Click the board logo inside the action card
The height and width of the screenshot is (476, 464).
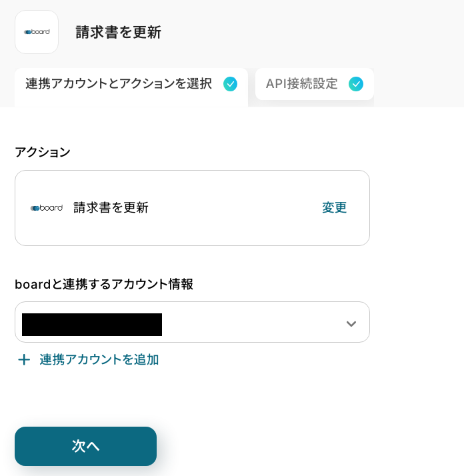[x=47, y=208]
